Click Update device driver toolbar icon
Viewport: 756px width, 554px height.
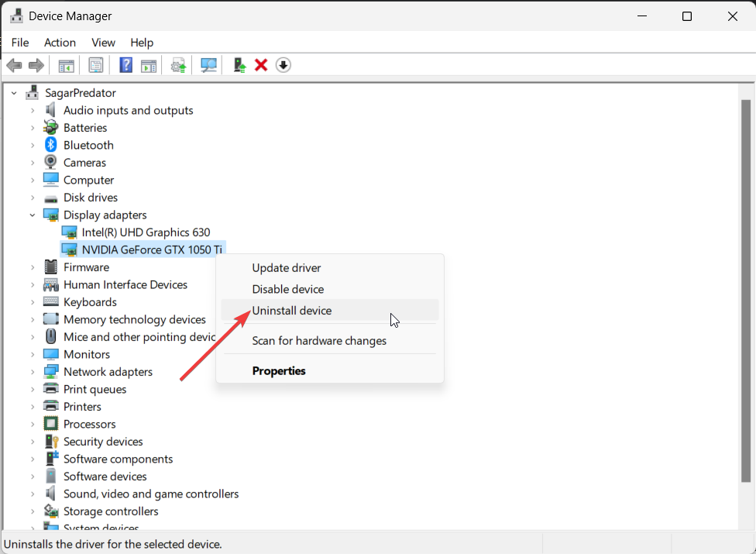(178, 66)
